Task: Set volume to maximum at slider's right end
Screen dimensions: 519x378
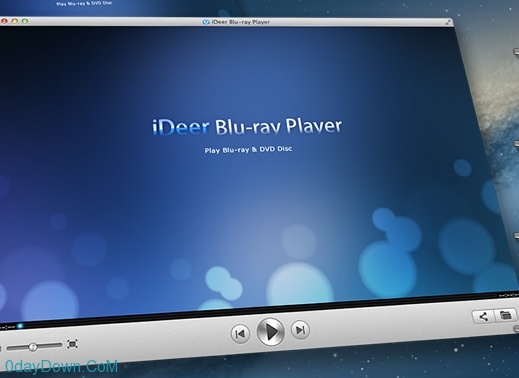Action: (61, 345)
